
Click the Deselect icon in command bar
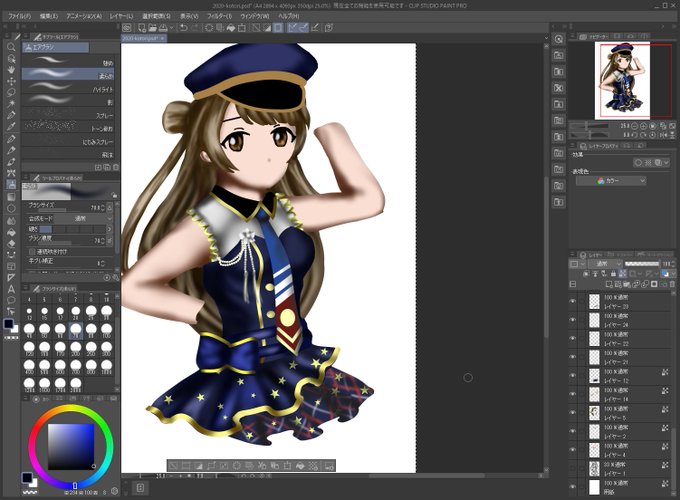pyautogui.click(x=257, y=28)
